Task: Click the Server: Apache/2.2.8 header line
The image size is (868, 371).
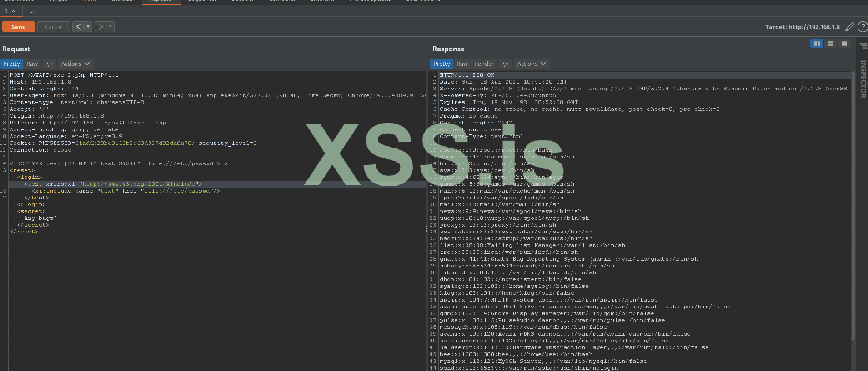Action: click(x=645, y=89)
